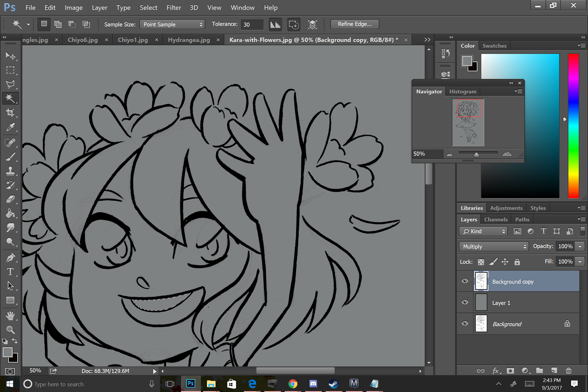Toggle visibility of Layer 1

(465, 302)
